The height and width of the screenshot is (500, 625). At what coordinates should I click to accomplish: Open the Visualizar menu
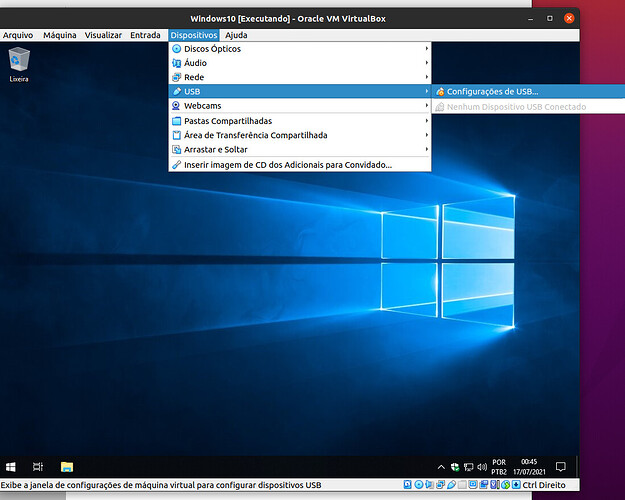click(x=103, y=35)
